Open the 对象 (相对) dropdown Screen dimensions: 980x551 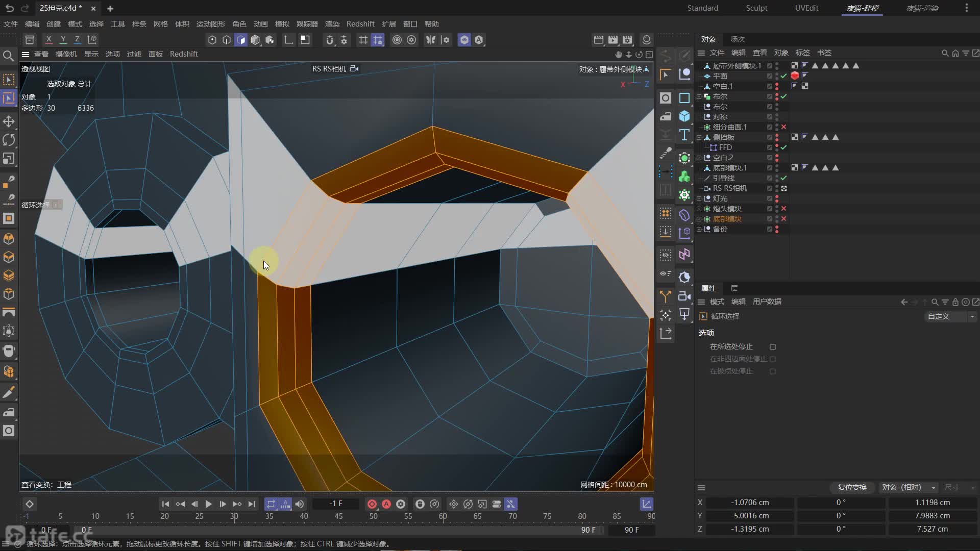(x=909, y=487)
